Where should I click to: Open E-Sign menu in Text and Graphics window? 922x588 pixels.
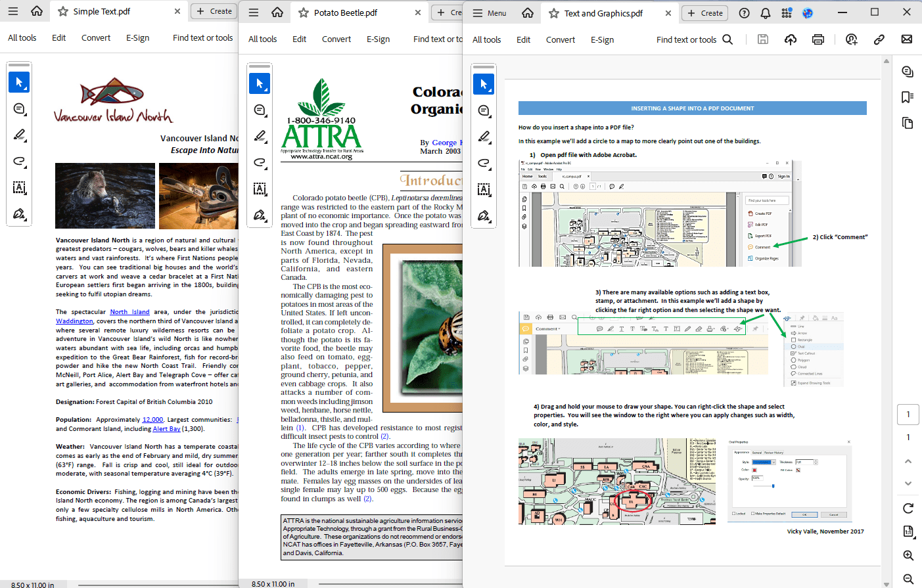pyautogui.click(x=602, y=39)
